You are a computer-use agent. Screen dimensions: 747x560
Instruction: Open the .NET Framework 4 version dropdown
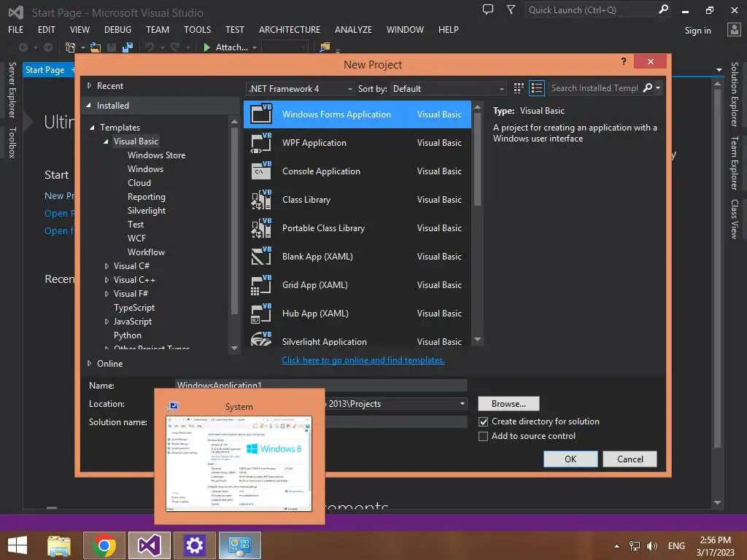[301, 88]
